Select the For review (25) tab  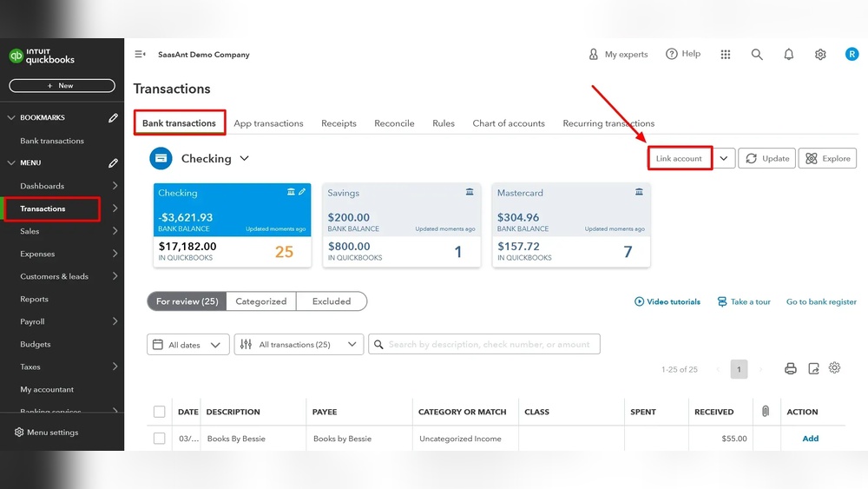click(187, 301)
